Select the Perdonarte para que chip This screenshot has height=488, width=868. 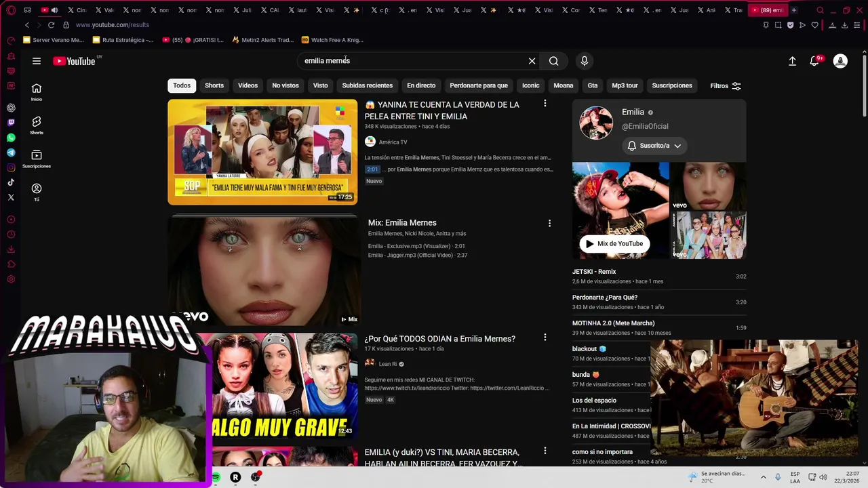point(479,85)
